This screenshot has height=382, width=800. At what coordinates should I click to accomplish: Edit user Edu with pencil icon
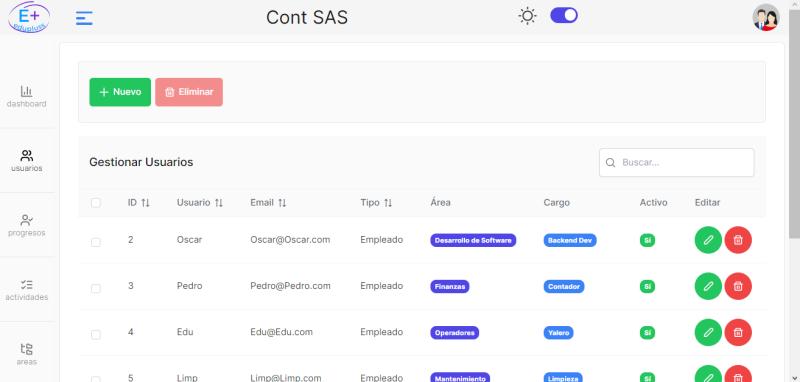(x=708, y=333)
